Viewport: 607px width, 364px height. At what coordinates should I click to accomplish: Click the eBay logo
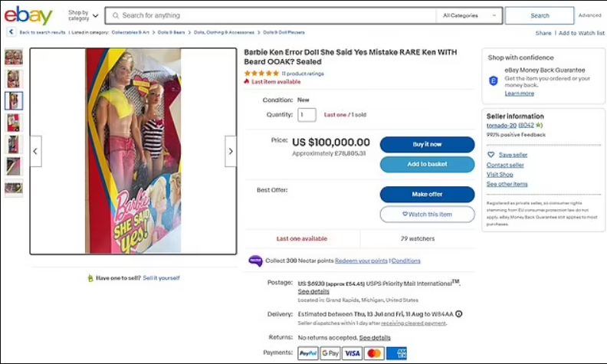coord(28,15)
